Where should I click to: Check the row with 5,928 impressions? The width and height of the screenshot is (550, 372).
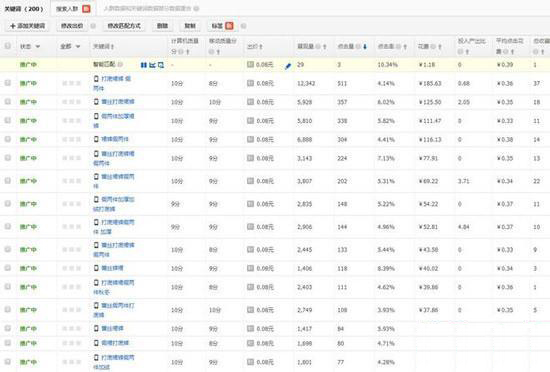[7, 102]
